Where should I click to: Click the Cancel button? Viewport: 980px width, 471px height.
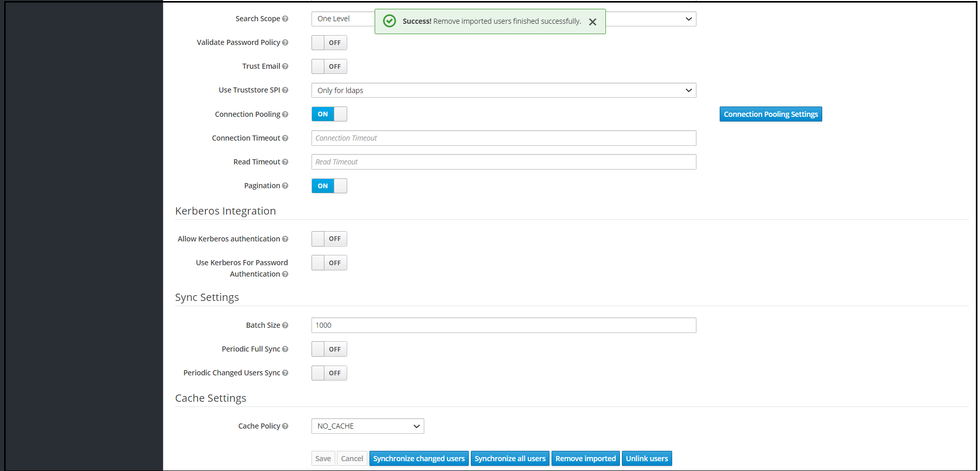pos(352,459)
